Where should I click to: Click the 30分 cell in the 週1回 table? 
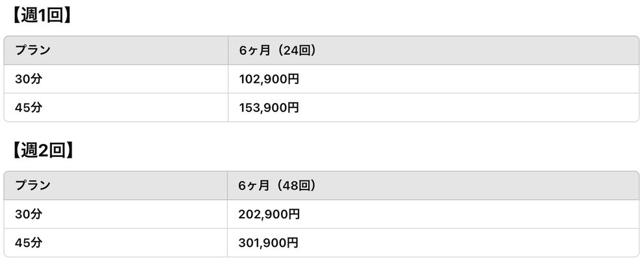pyautogui.click(x=116, y=79)
